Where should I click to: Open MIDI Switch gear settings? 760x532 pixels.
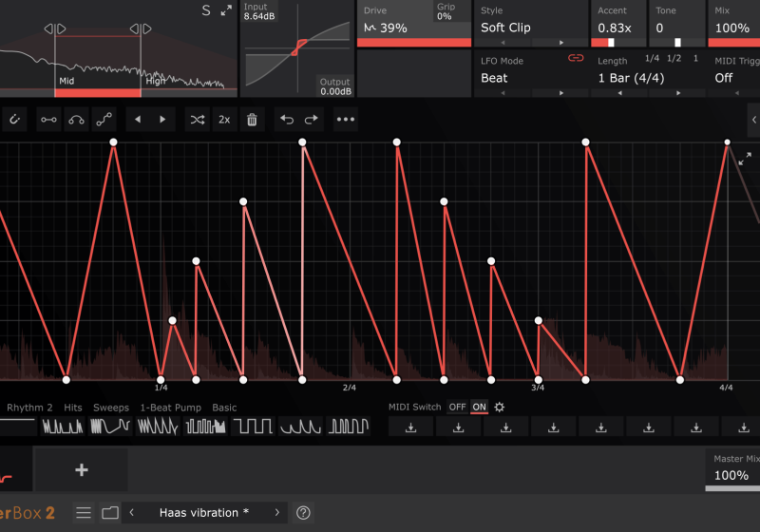tap(499, 408)
